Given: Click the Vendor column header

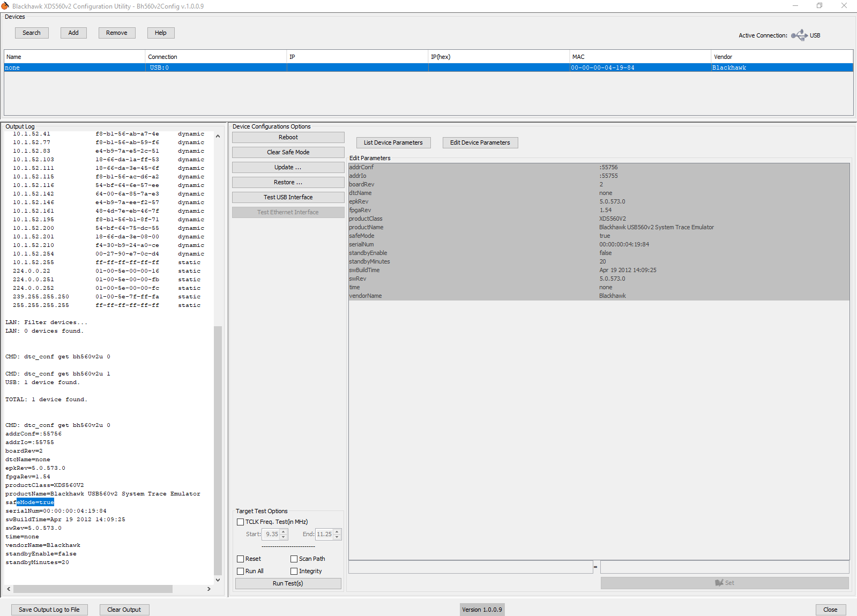Looking at the screenshot, I should point(782,57).
